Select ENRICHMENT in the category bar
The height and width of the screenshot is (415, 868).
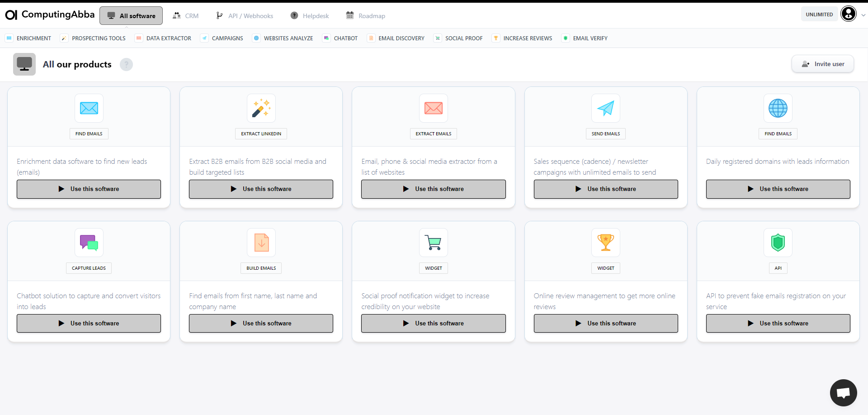point(28,38)
